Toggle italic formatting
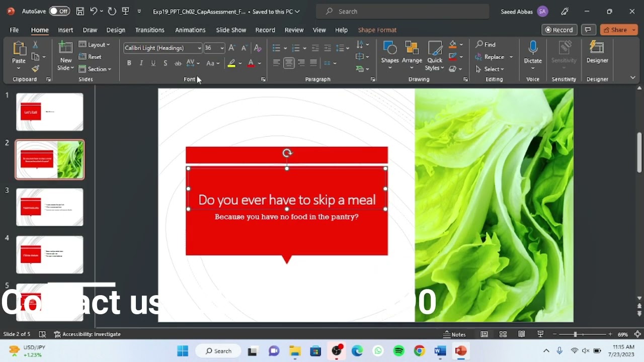The height and width of the screenshot is (362, 644). point(141,63)
